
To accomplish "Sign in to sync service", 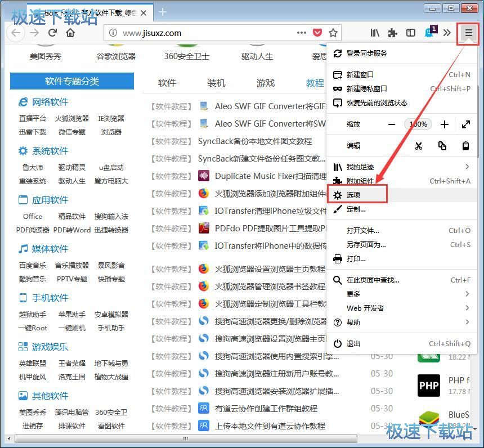I will point(401,53).
